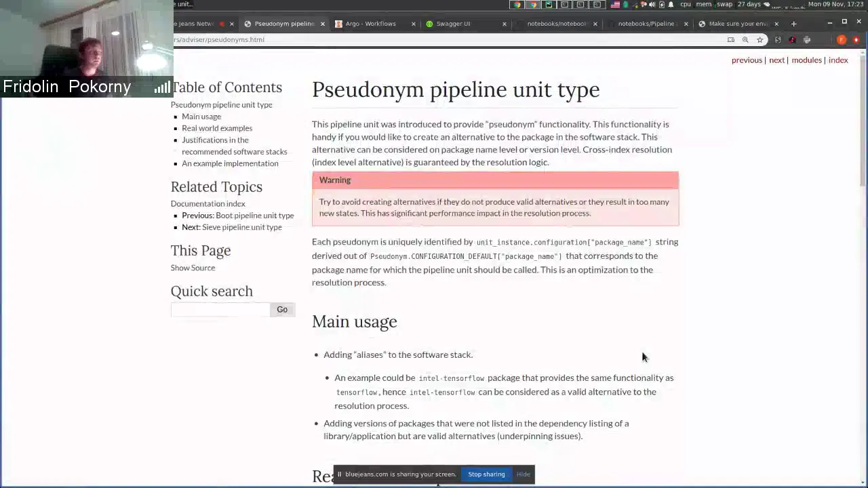Open Boot pipeline unit type page
868x488 pixels.
coord(254,216)
